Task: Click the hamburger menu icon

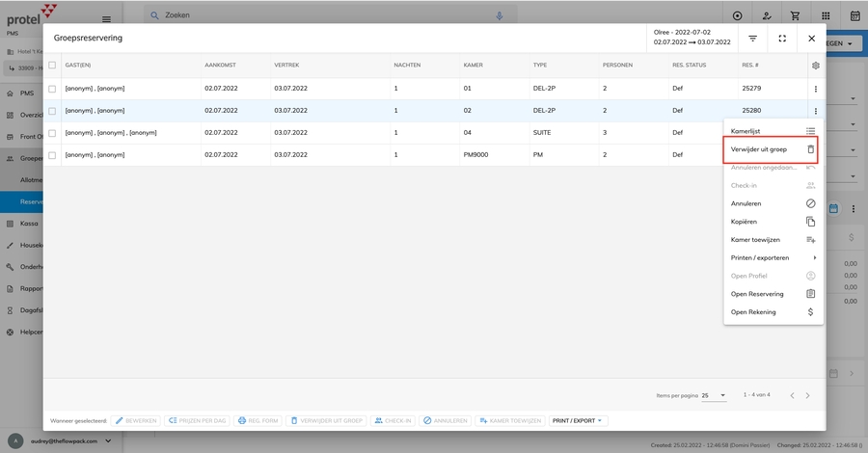Action: [x=105, y=18]
